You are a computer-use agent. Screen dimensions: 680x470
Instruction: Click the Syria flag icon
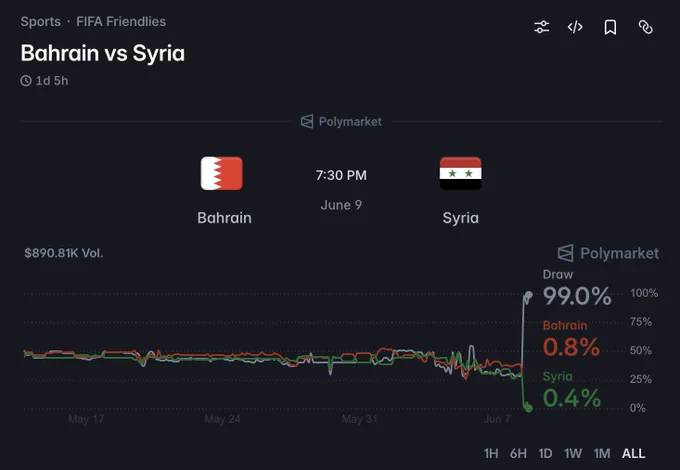click(460, 173)
